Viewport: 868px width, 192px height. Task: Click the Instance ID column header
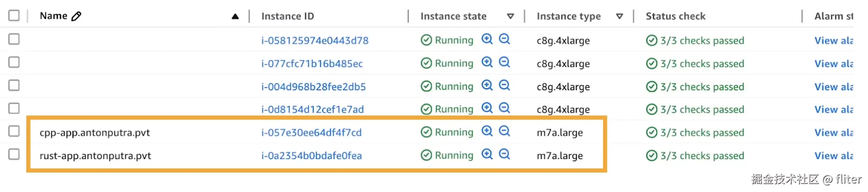click(287, 16)
